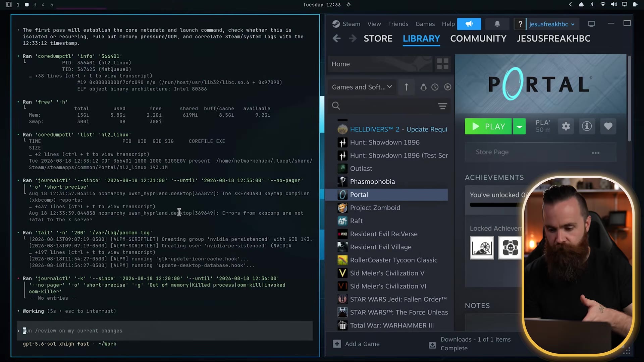Click the second locked achievement icon
Image resolution: width=644 pixels, height=362 pixels.
click(x=510, y=248)
